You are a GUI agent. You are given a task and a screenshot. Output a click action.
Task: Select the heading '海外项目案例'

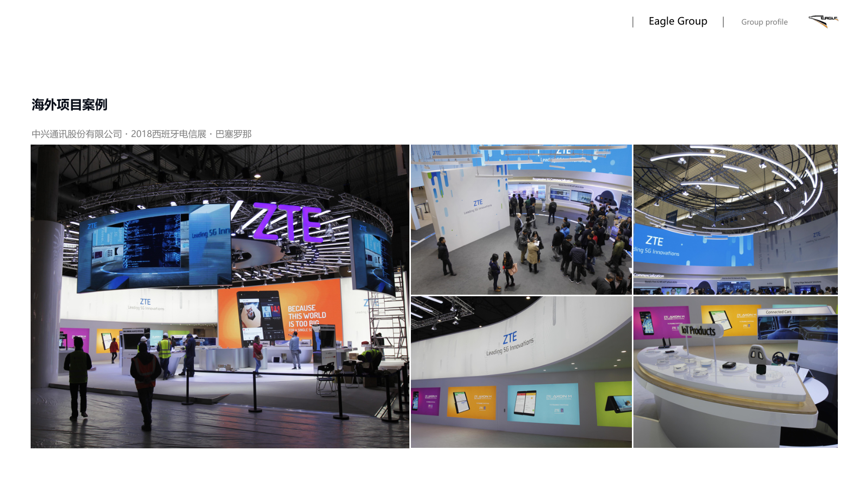click(69, 104)
